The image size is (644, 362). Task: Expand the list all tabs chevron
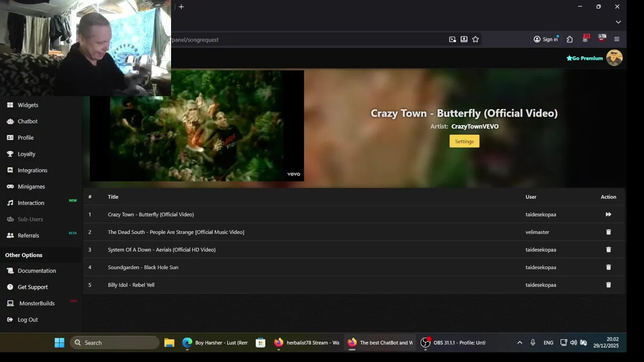[618, 22]
